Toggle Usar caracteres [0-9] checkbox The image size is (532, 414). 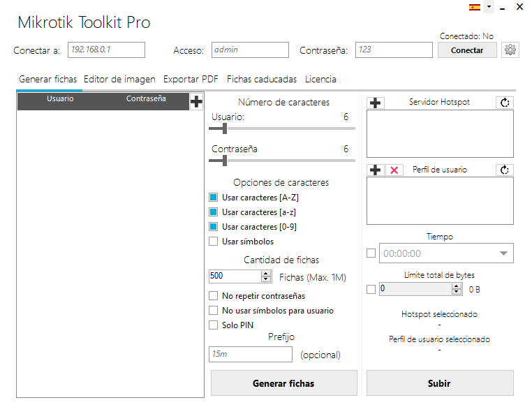pyautogui.click(x=214, y=226)
